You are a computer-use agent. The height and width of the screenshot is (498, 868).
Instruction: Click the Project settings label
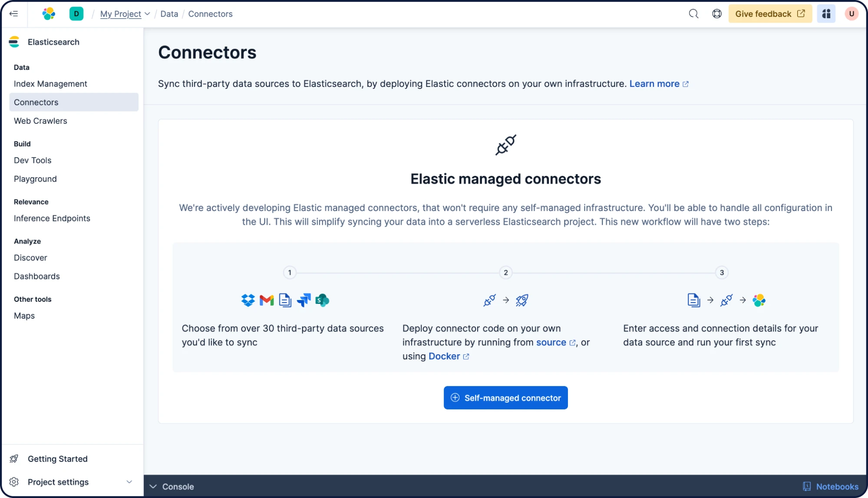58,482
